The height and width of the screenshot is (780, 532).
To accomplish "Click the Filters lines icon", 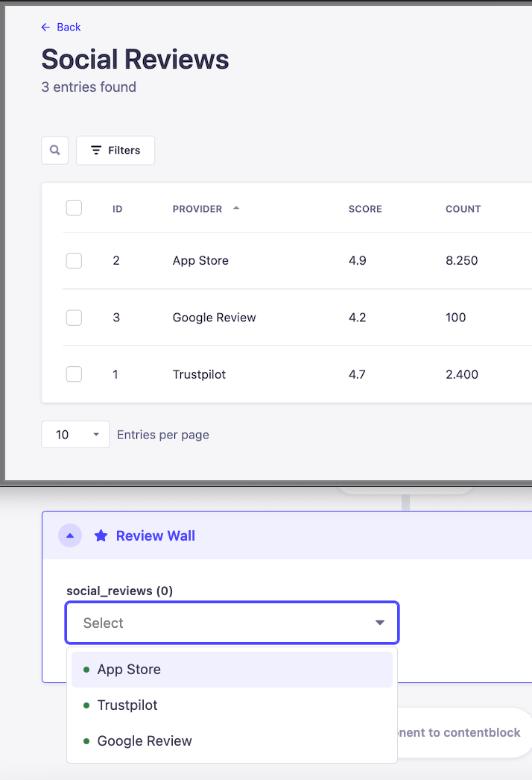I will point(96,150).
